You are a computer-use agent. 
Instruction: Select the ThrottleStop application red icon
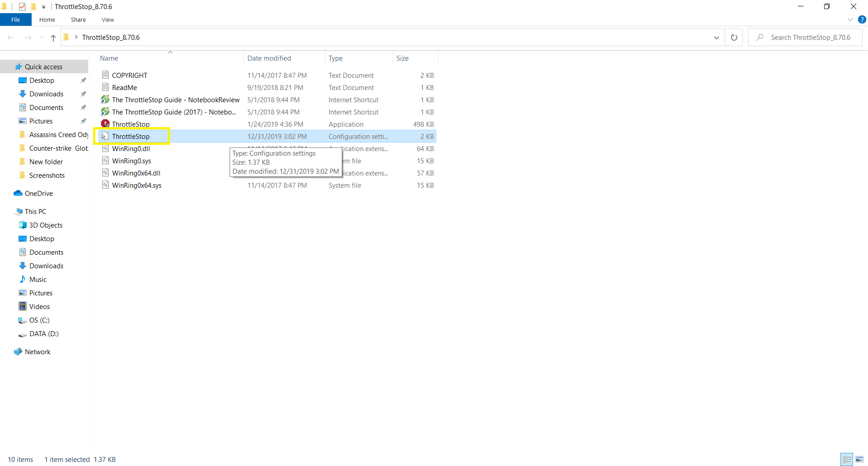tap(105, 124)
